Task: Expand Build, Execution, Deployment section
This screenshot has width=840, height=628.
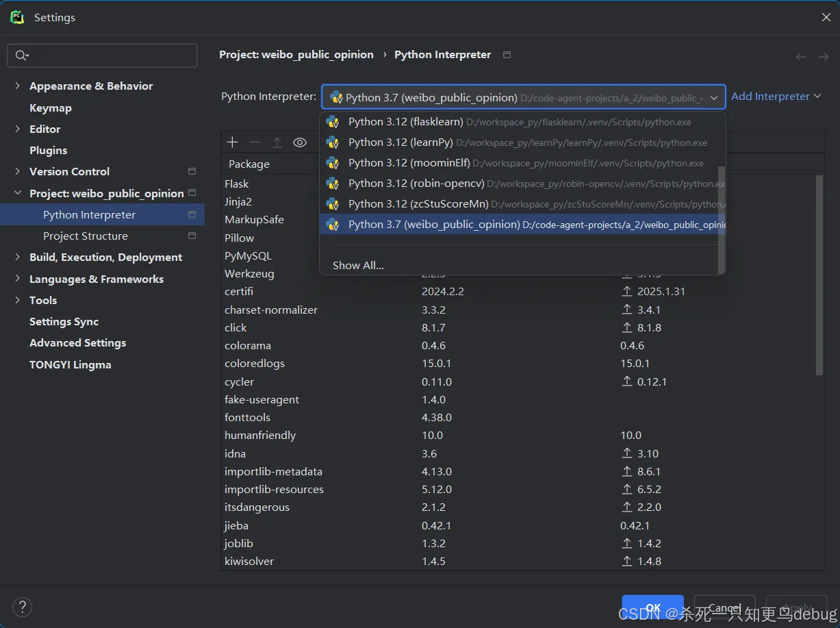Action: tap(17, 257)
